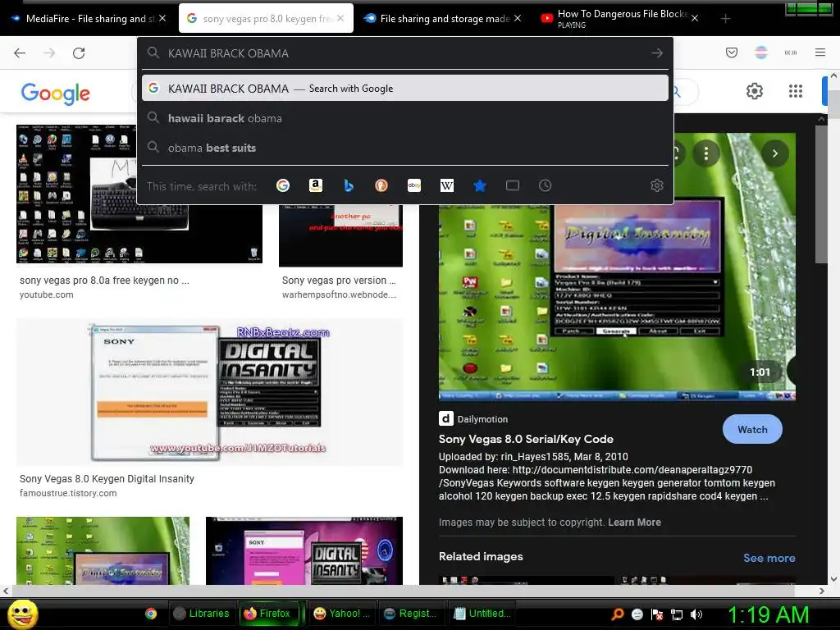Open Firefox hamburger application menu
Viewport: 840px width, 630px height.
coord(820,52)
